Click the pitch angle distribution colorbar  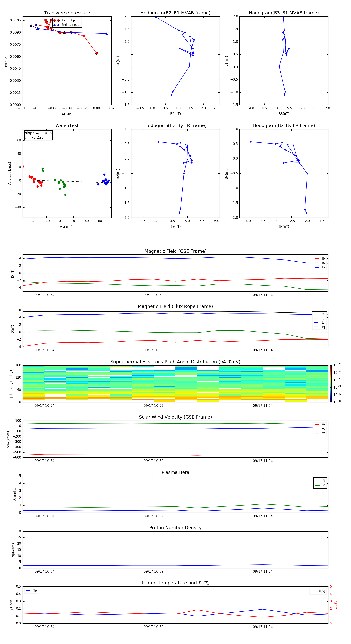(x=331, y=383)
